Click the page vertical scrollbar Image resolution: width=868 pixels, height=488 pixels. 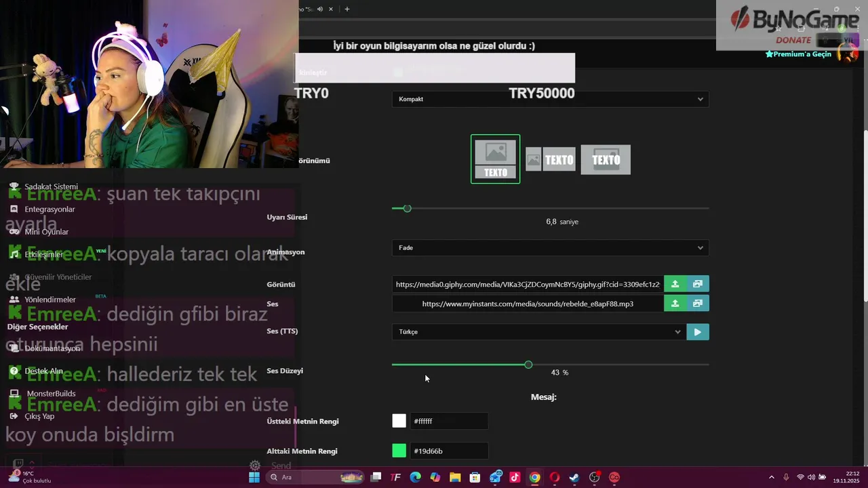coord(865,216)
